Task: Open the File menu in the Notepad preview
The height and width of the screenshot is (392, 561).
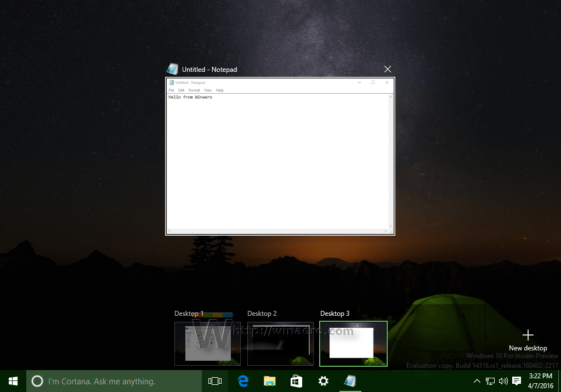Action: click(x=171, y=90)
